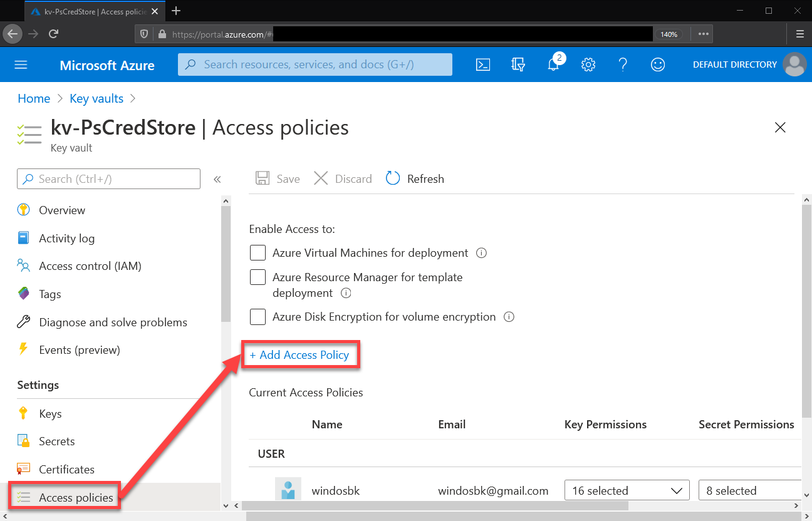This screenshot has width=812, height=521.
Task: Click windosbk@gmail.com email cell
Action: tap(493, 491)
